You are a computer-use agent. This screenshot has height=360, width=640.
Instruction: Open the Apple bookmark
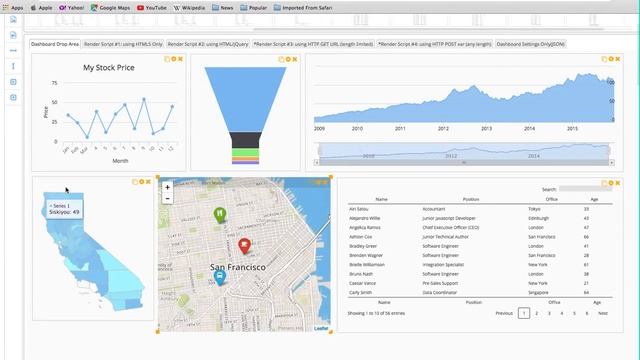[x=41, y=7]
